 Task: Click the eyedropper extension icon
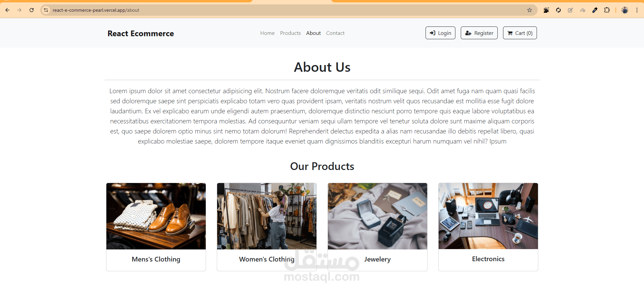595,10
